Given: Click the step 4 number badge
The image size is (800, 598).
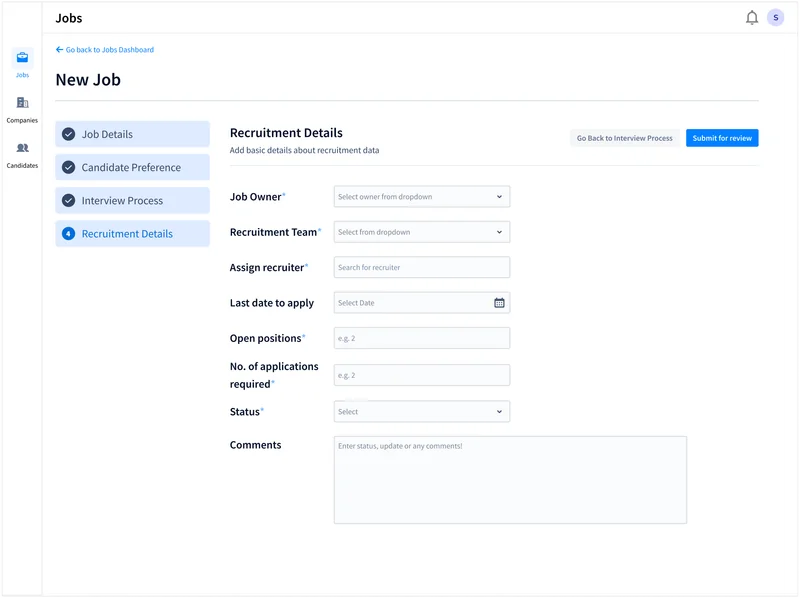Looking at the screenshot, I should 68,234.
